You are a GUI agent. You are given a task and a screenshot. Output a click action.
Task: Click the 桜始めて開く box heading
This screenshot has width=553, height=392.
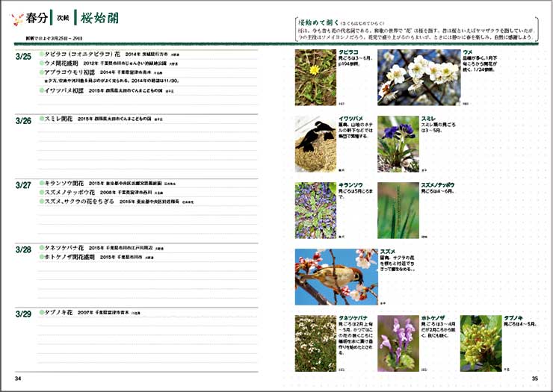point(318,22)
